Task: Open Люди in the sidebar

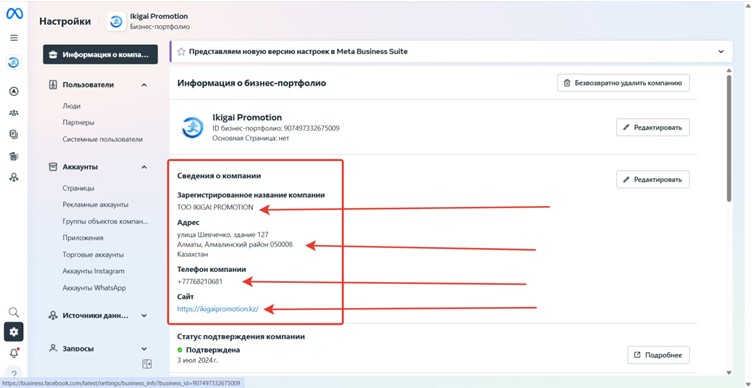Action: [x=71, y=106]
